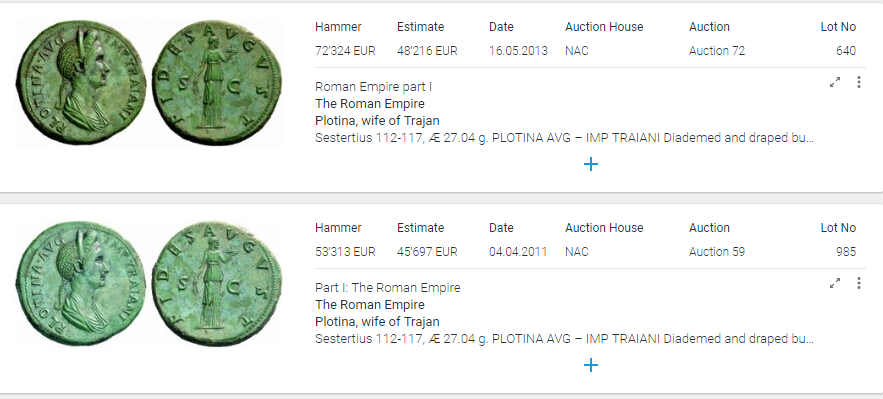Expand lot 640 details with blue plus

[x=591, y=164]
